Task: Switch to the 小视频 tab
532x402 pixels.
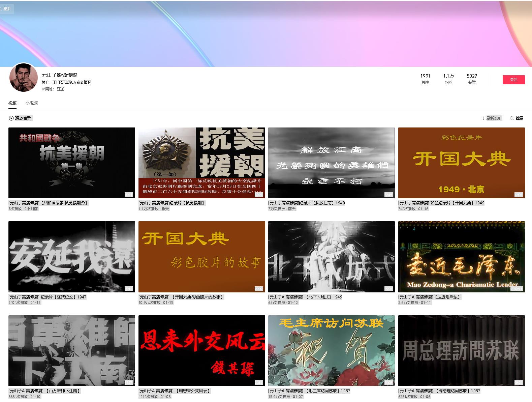Action: click(32, 103)
